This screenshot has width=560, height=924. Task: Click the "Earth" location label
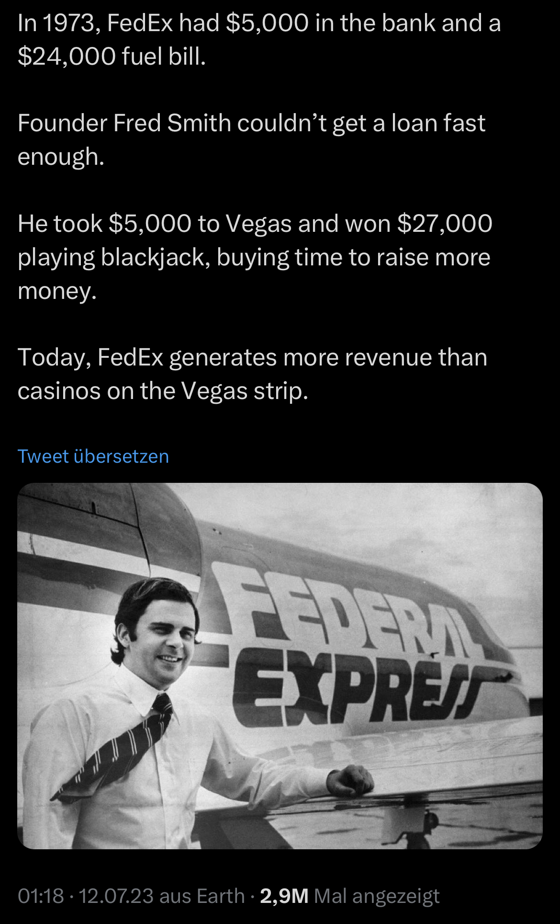[x=221, y=896]
